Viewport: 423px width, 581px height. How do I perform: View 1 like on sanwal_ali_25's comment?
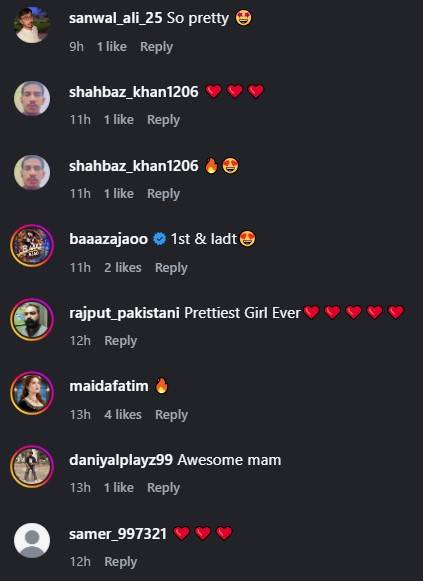[112, 46]
